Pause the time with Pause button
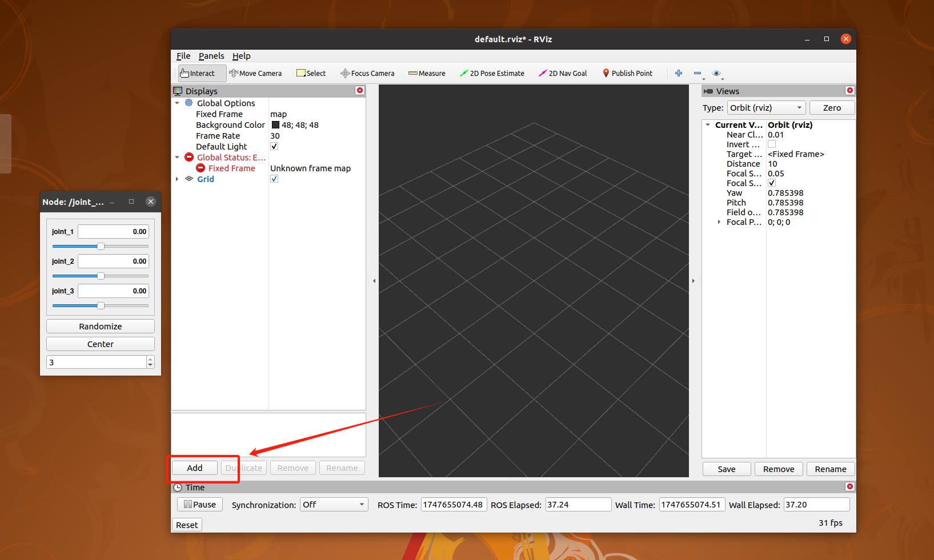 pos(200,504)
